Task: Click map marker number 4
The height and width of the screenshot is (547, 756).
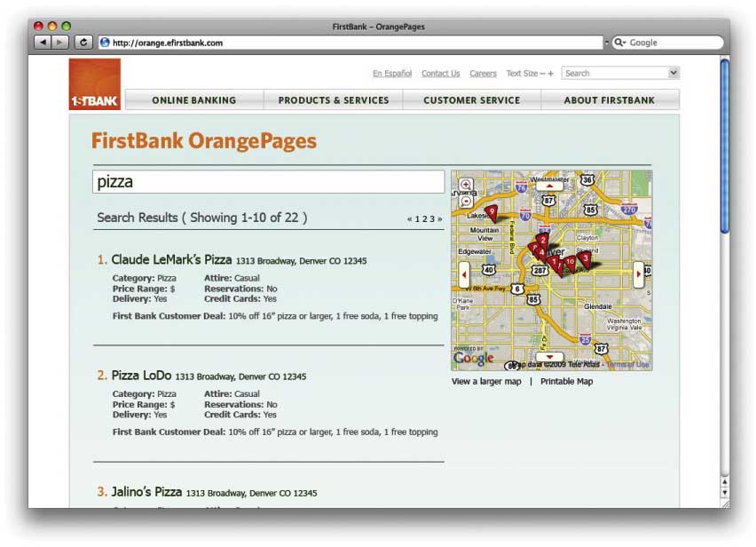Action: pyautogui.click(x=542, y=253)
